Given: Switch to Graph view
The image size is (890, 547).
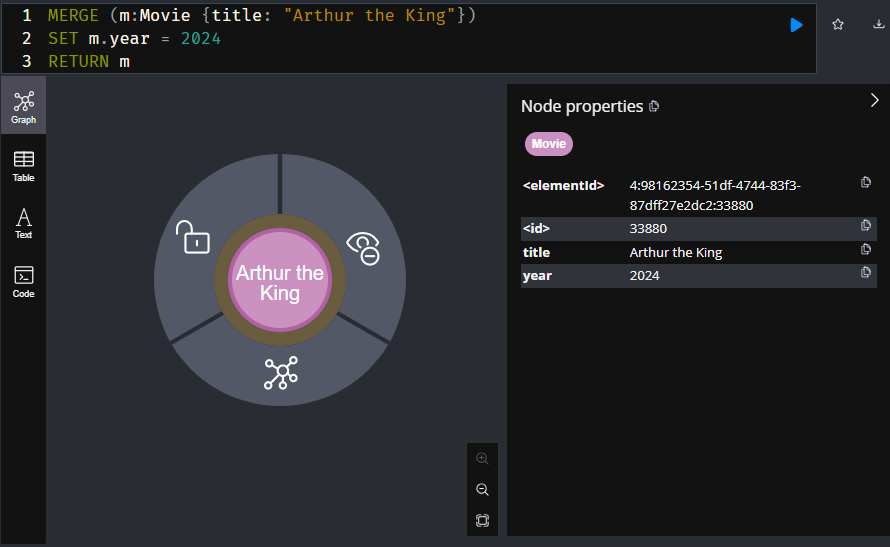Looking at the screenshot, I should (23, 106).
